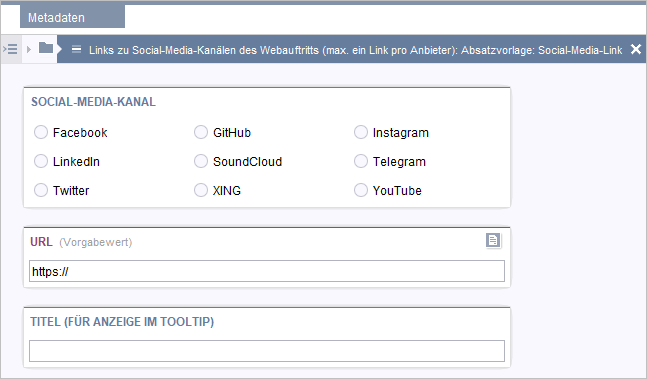Click the URL default value document icon

point(493,240)
